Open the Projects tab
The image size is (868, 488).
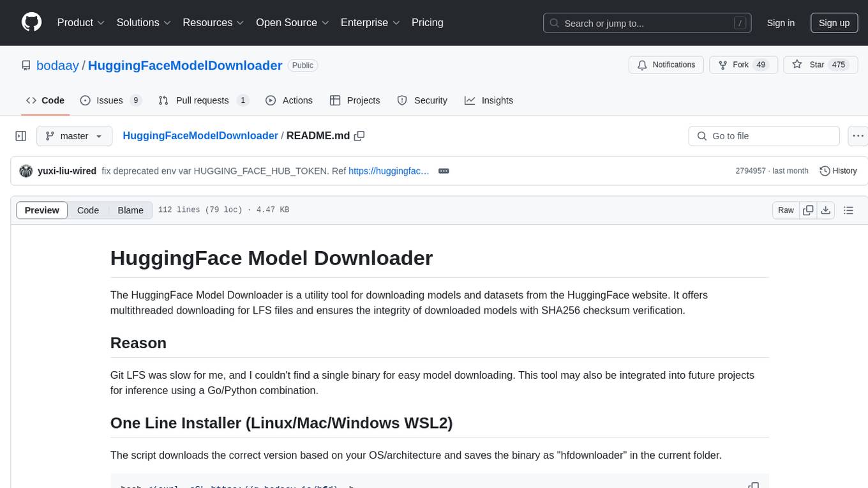(x=355, y=100)
